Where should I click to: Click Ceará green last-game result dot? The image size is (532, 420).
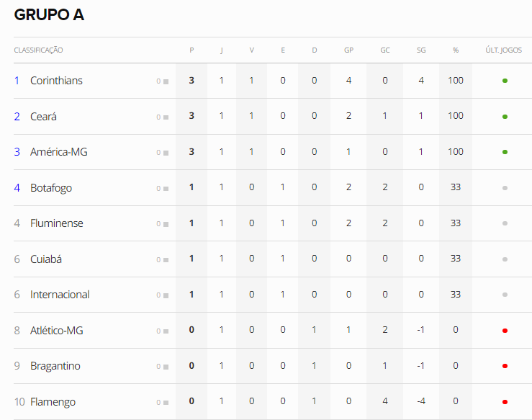coord(505,117)
